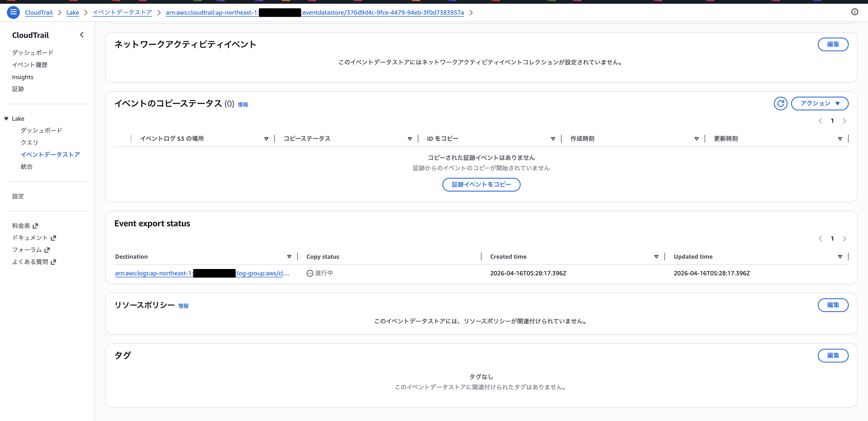Open イベント履歴 in sidebar
Viewport: 868px width, 421px height.
(x=30, y=65)
